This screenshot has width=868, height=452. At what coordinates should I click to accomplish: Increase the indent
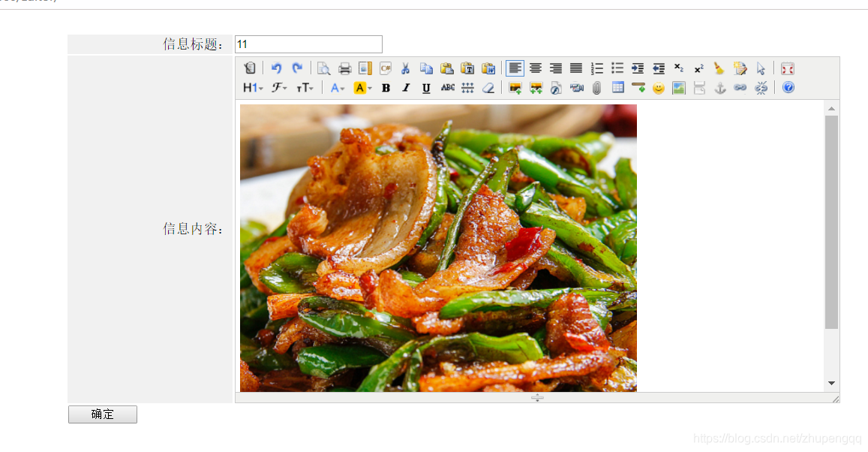638,68
